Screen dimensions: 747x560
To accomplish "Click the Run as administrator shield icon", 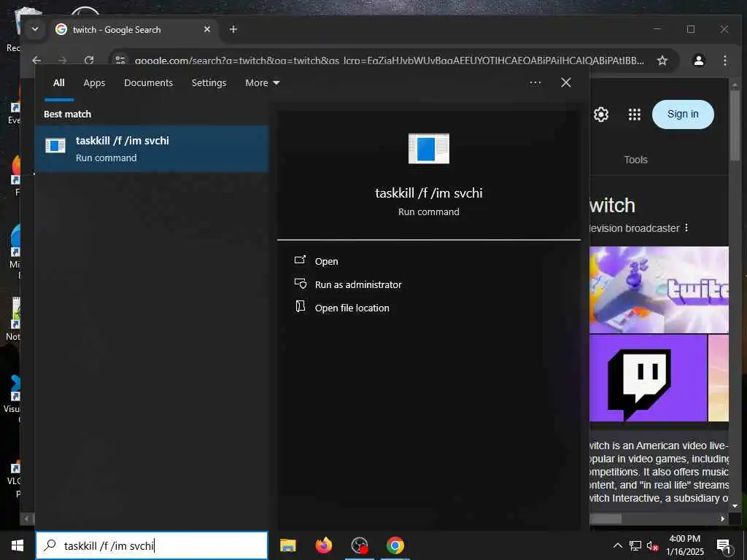I will click(x=300, y=284).
